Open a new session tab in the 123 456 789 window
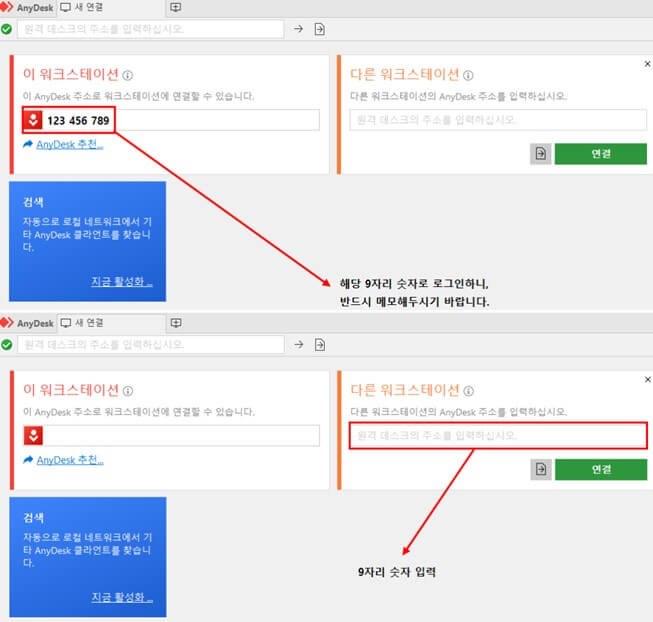The height and width of the screenshot is (622, 653). click(x=176, y=7)
